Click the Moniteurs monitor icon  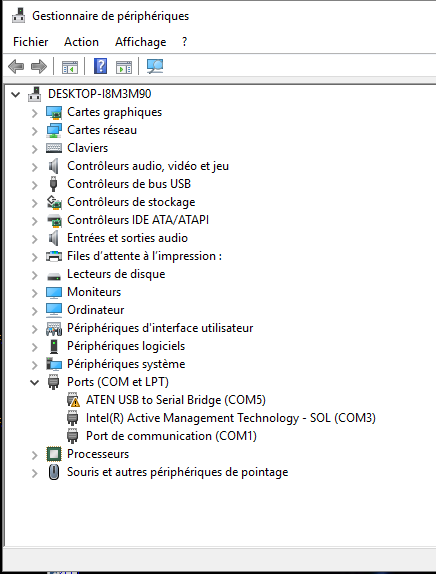[x=54, y=292]
